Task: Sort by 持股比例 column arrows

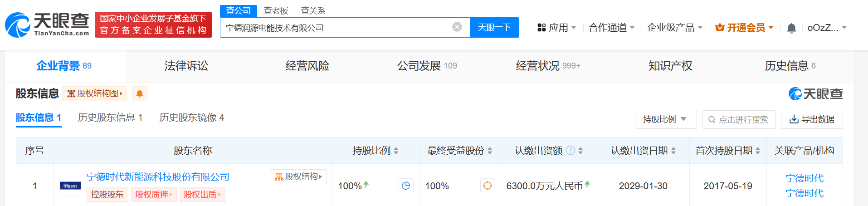Action: [x=396, y=151]
